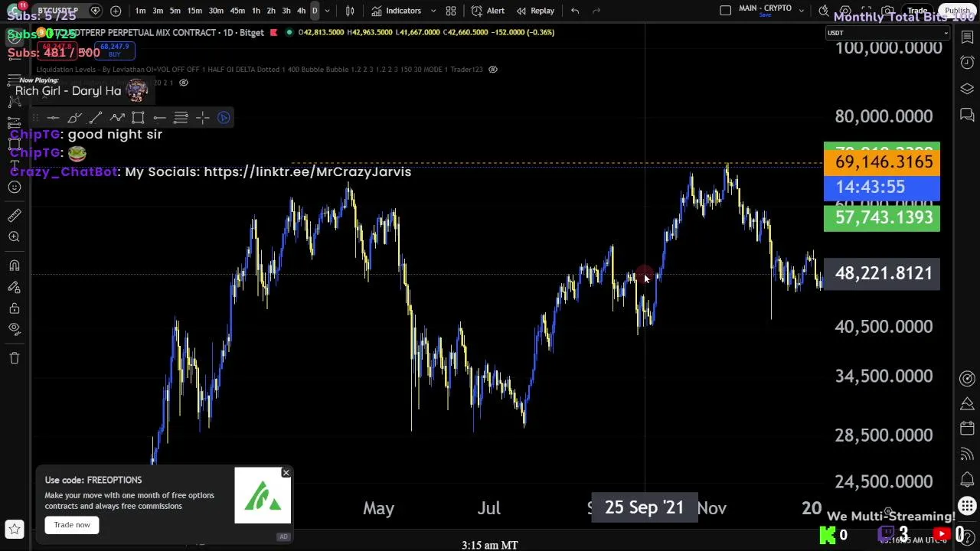Open indicator templates grid icon
This screenshot has width=980, height=551.
click(451, 11)
